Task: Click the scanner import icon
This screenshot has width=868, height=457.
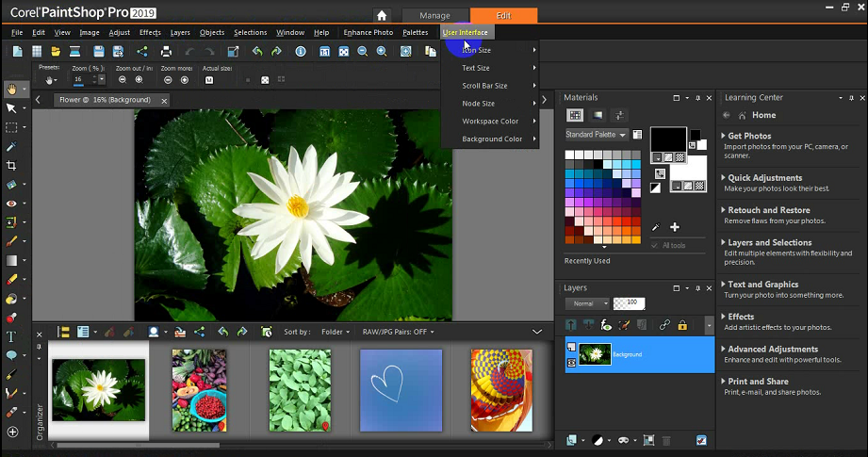Action: tap(74, 52)
